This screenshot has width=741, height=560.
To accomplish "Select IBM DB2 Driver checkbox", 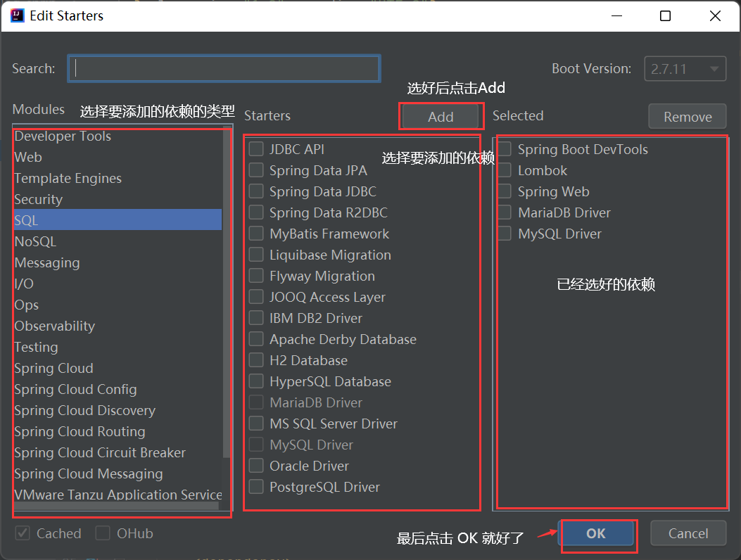I will click(x=256, y=318).
